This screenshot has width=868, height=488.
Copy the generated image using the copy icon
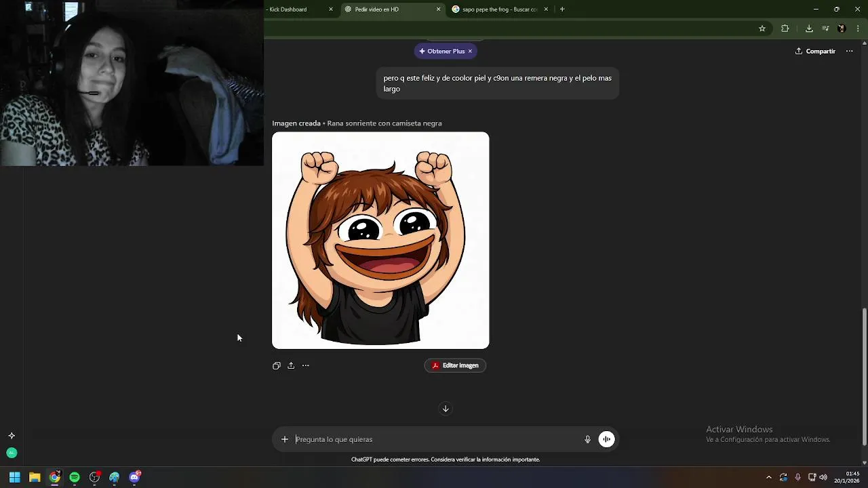click(276, 365)
